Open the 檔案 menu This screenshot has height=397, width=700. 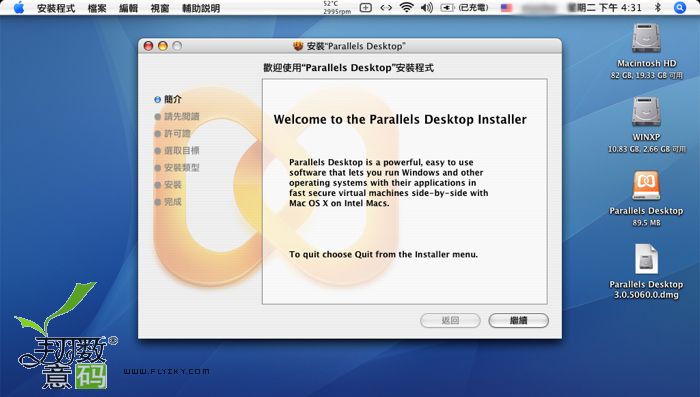point(97,8)
